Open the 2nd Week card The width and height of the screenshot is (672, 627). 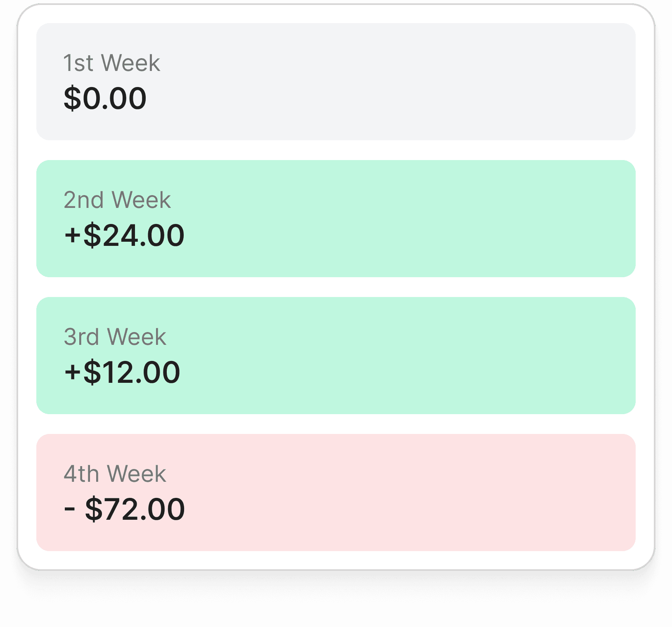point(336,219)
